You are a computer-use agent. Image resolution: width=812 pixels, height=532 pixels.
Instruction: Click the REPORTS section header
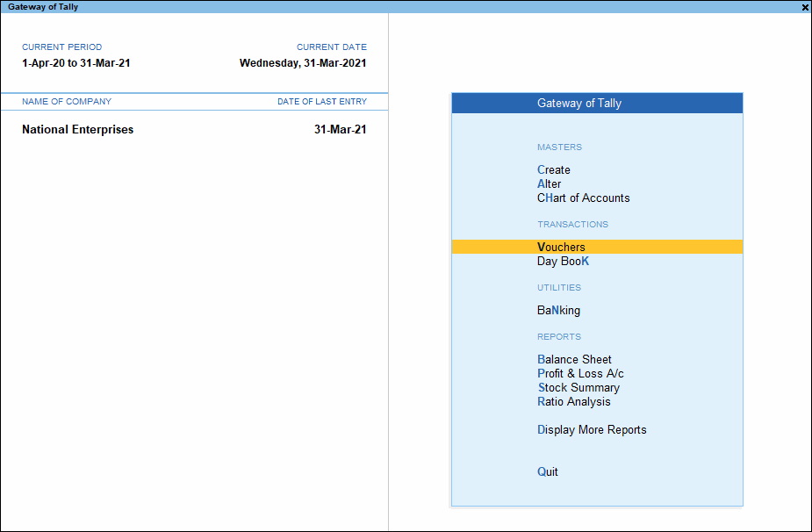[559, 336]
